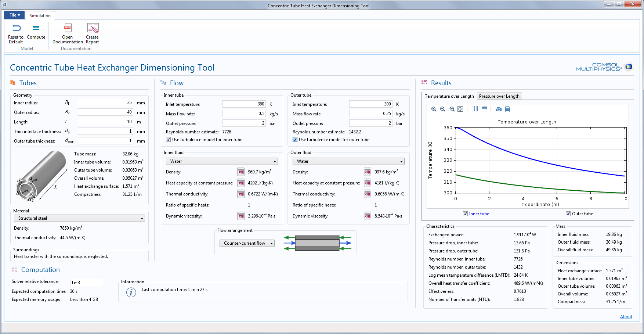644x334 pixels.
Task: Edit outer tube Outlet pressure field
Action: pos(371,123)
